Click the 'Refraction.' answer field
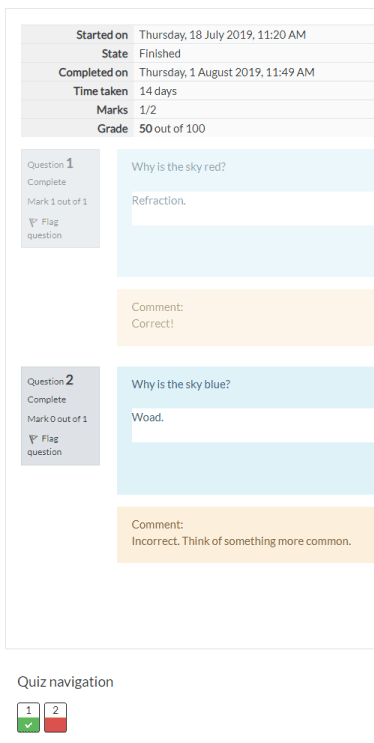374x743 pixels. (253, 208)
